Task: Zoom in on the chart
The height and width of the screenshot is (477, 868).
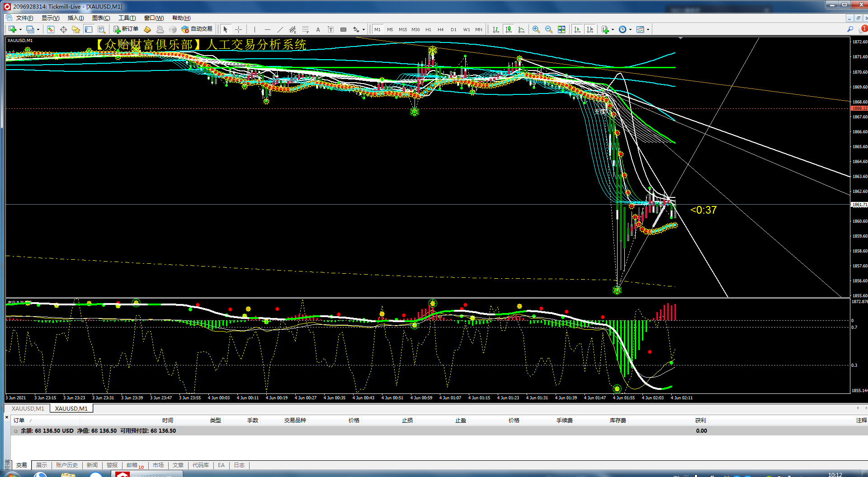Action: (536, 29)
